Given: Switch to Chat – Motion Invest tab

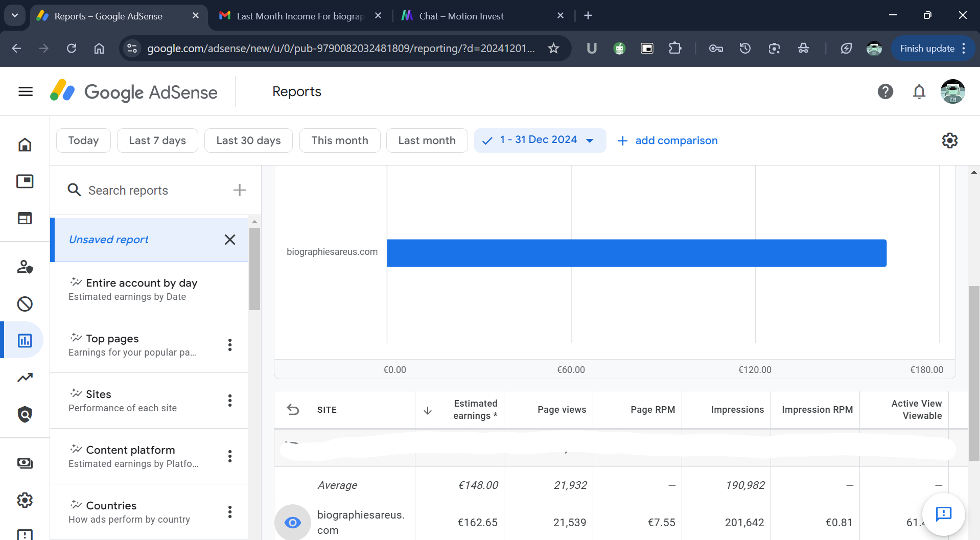Looking at the screenshot, I should pyautogui.click(x=483, y=16).
